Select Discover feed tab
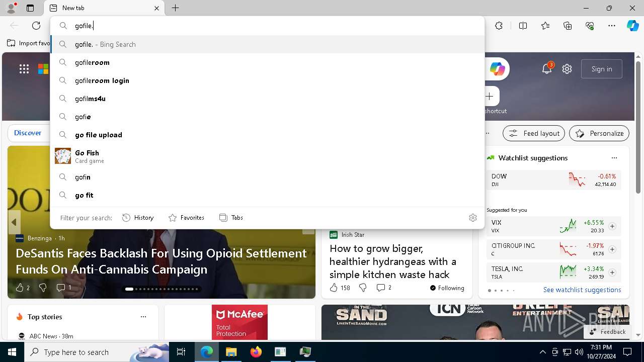Image resolution: width=644 pixels, height=362 pixels. 28,133
